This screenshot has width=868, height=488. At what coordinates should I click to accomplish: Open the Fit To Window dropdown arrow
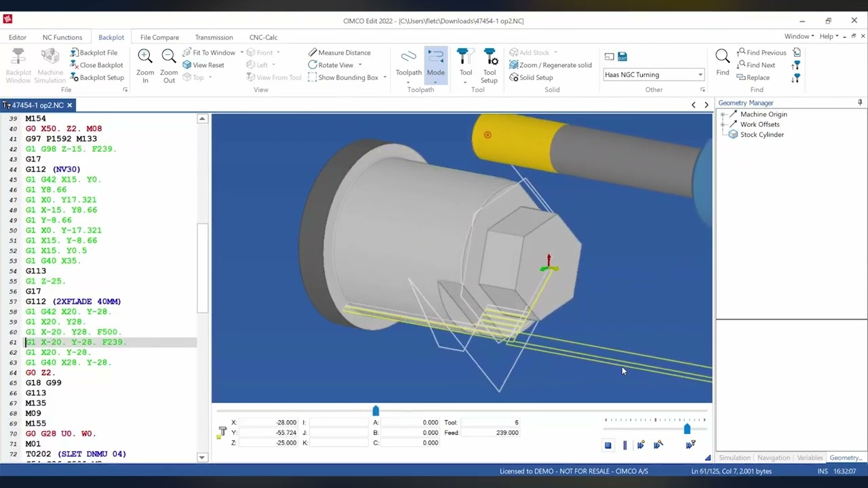pyautogui.click(x=241, y=53)
